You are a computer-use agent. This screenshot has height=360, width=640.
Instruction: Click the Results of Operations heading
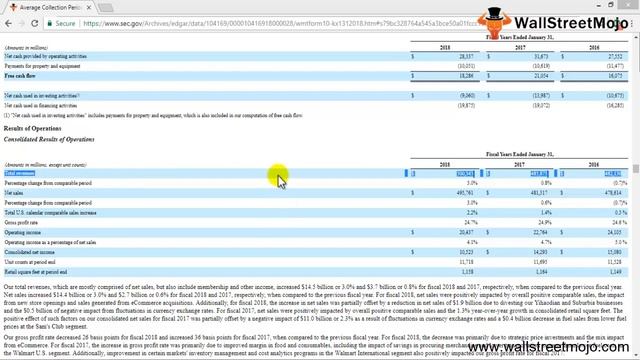pos(32,129)
